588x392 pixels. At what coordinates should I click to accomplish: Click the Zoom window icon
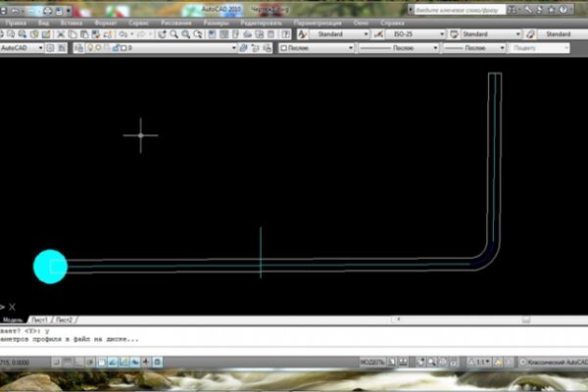tap(186, 34)
